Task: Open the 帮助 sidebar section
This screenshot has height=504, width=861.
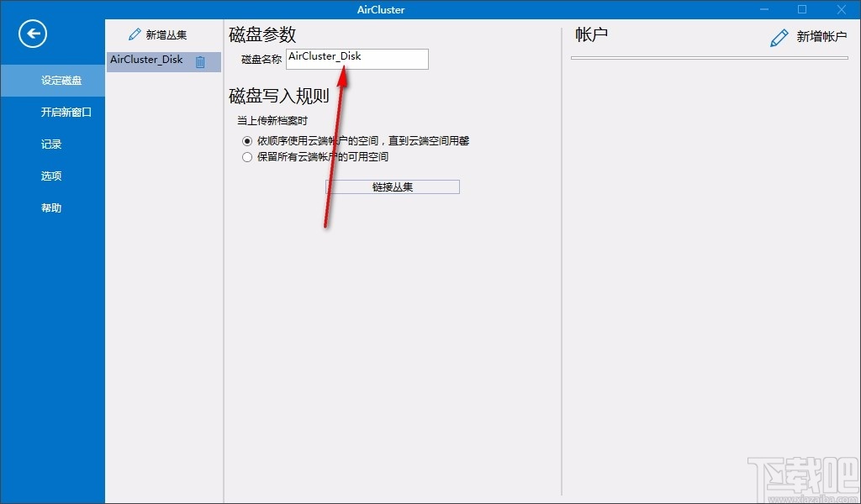Action: pos(51,207)
